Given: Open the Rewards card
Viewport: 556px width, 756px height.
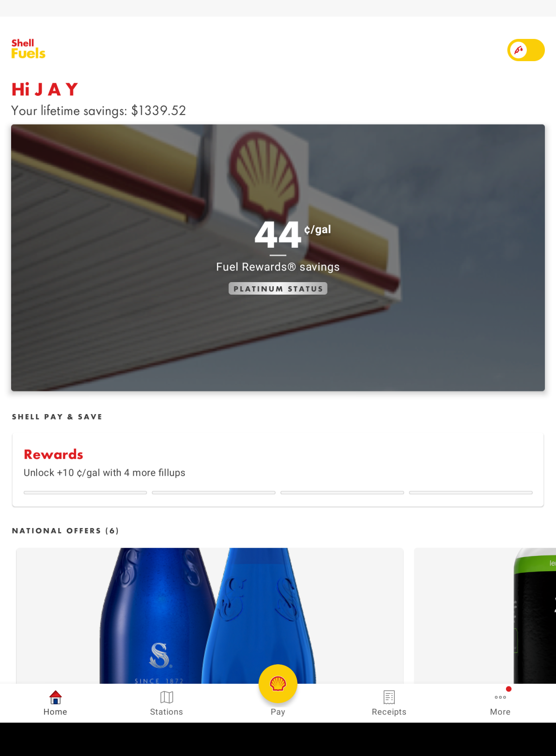Looking at the screenshot, I should (278, 471).
